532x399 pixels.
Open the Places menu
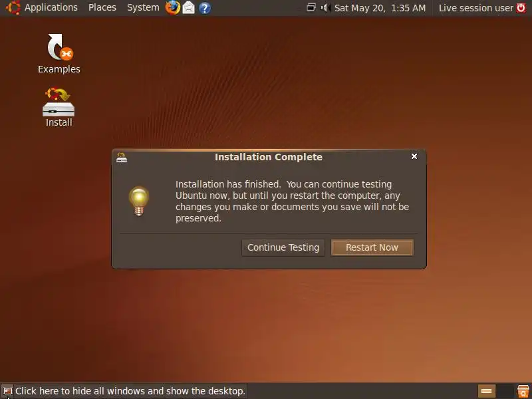(102, 7)
